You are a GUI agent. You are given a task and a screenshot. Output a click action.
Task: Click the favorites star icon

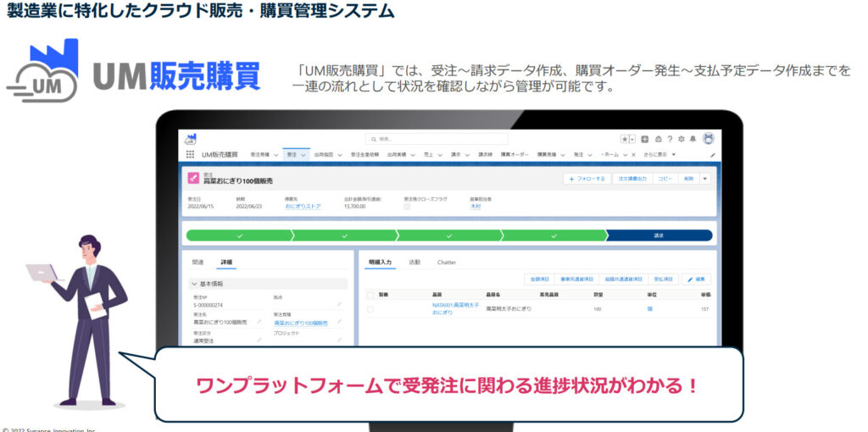coord(625,140)
